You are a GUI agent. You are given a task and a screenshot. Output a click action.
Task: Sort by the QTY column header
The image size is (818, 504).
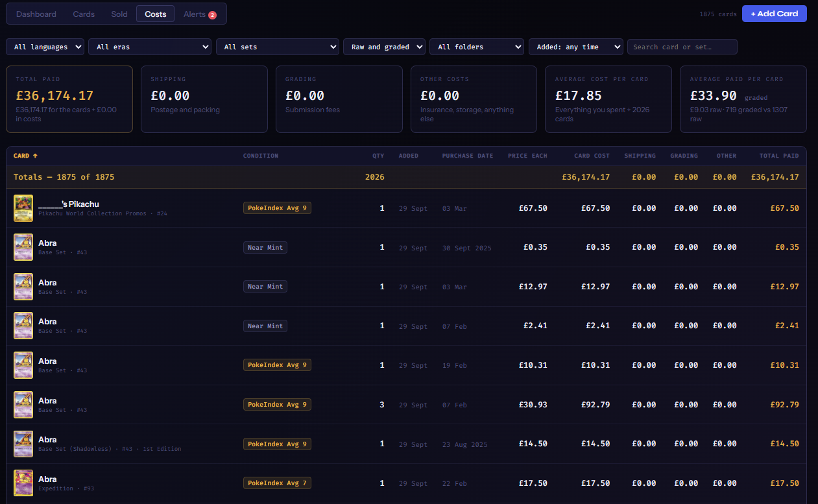378,156
